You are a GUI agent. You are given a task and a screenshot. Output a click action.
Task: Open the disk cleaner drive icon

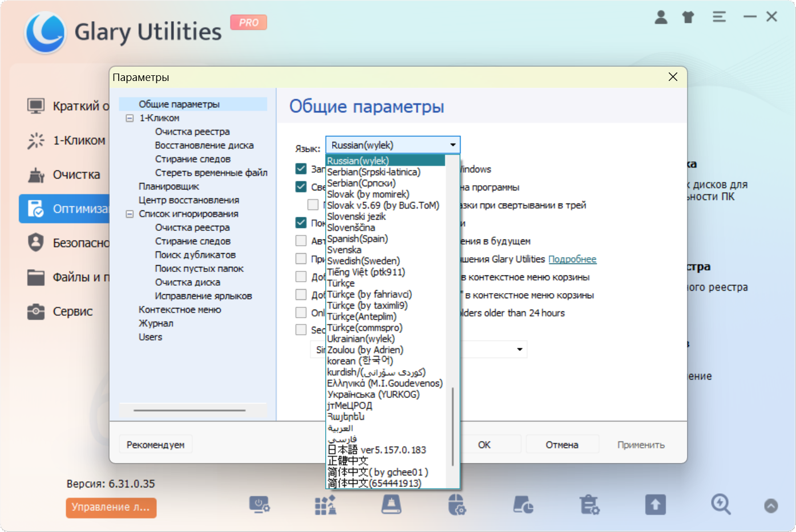pos(391,505)
